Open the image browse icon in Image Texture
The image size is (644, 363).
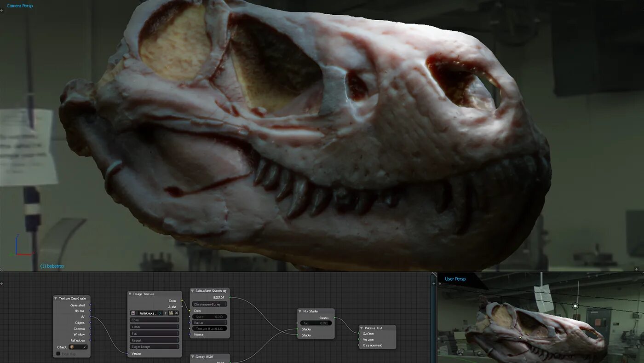[x=133, y=313]
